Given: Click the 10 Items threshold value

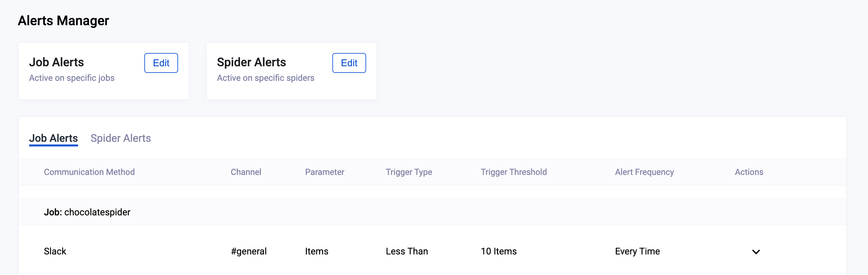Looking at the screenshot, I should (499, 251).
